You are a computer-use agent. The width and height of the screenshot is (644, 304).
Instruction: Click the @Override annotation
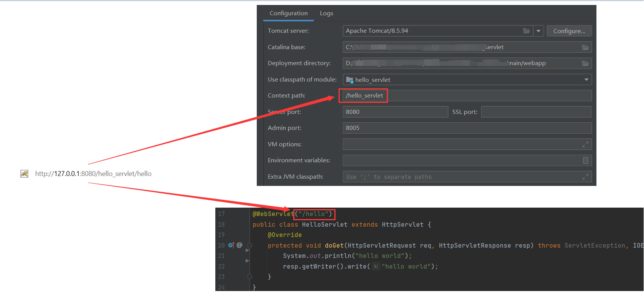click(285, 235)
